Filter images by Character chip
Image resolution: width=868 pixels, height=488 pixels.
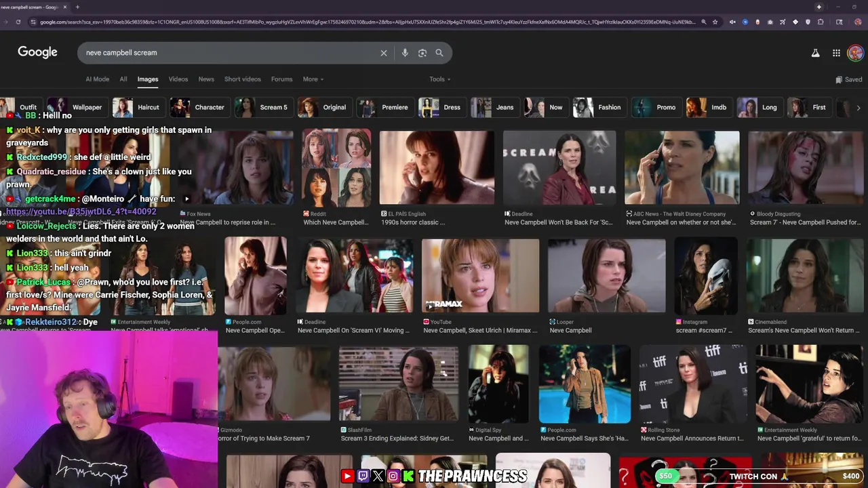coord(199,107)
